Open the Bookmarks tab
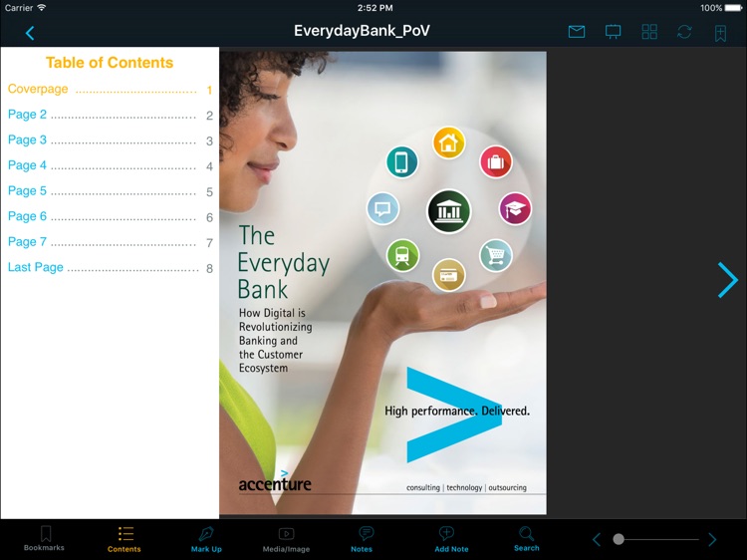The width and height of the screenshot is (747, 560). 44,538
